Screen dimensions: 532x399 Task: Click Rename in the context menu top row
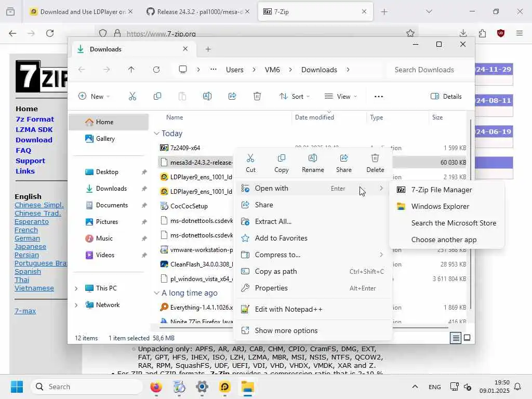pos(313,163)
